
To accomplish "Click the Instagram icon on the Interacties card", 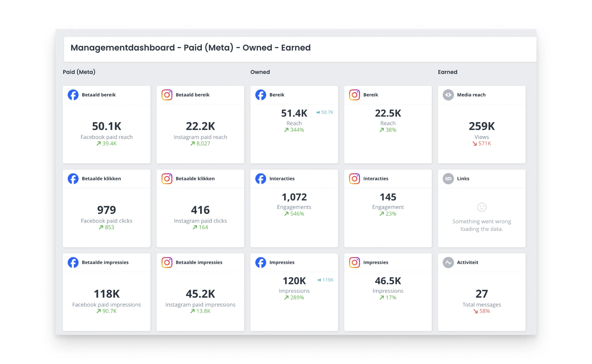I will pyautogui.click(x=355, y=179).
